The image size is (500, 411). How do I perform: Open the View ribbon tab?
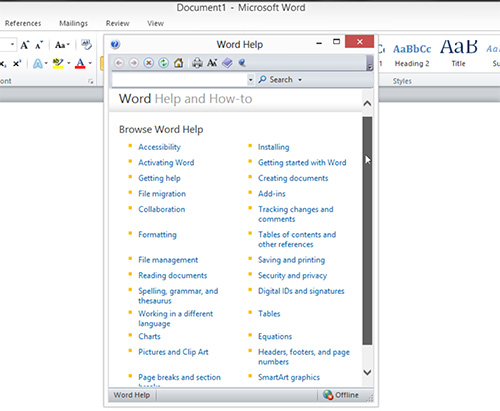click(x=155, y=23)
